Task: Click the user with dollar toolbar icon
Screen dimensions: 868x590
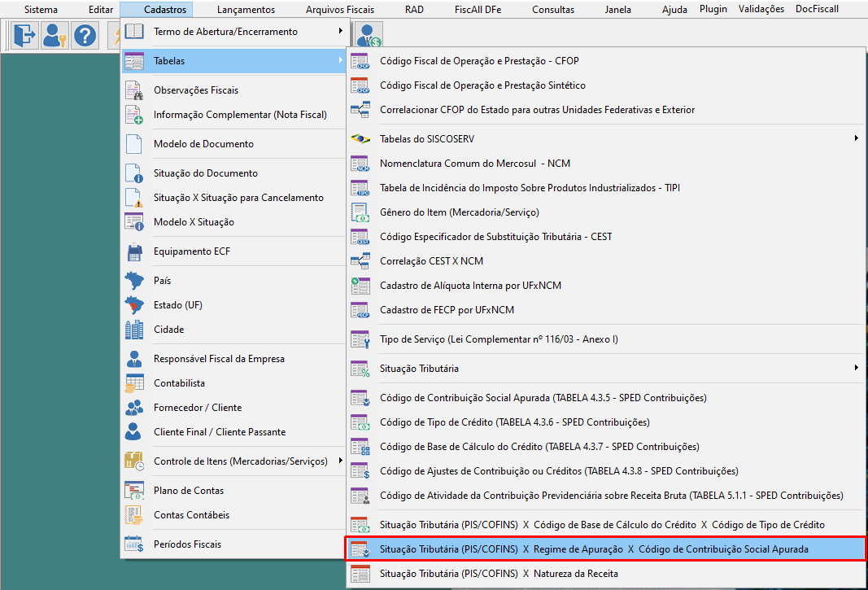Action: pyautogui.click(x=369, y=36)
